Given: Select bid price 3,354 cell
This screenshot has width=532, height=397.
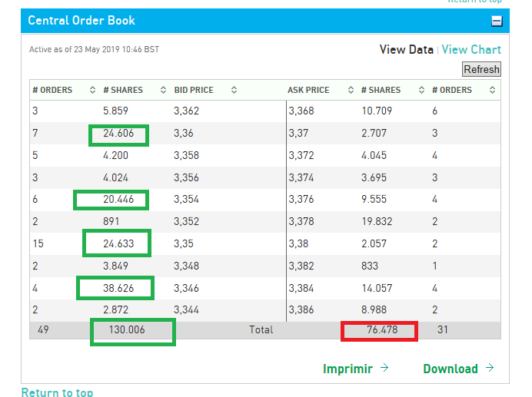Looking at the screenshot, I should click(x=186, y=200).
